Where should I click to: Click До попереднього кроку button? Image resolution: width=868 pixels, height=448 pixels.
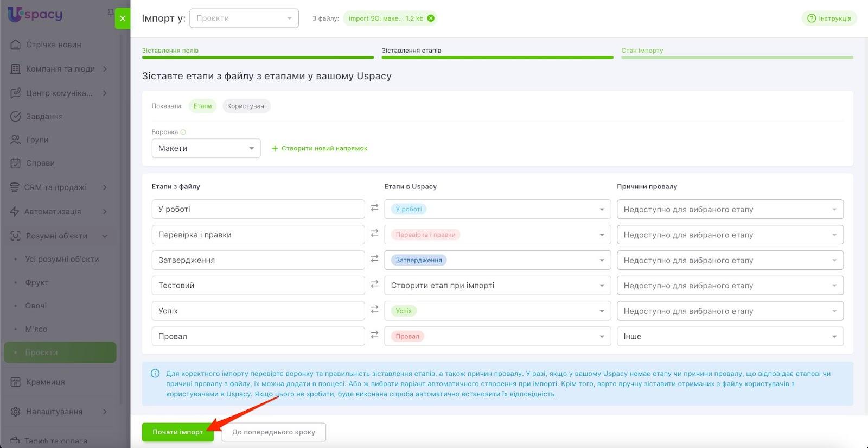274,432
